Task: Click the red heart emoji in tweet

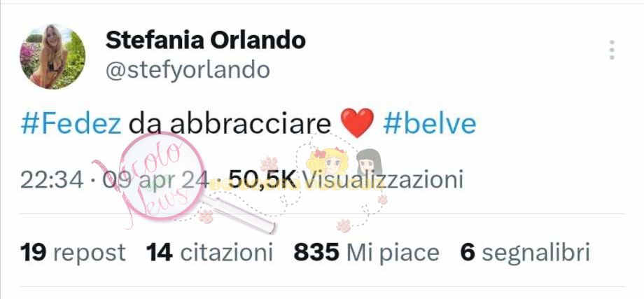Action: (x=357, y=123)
